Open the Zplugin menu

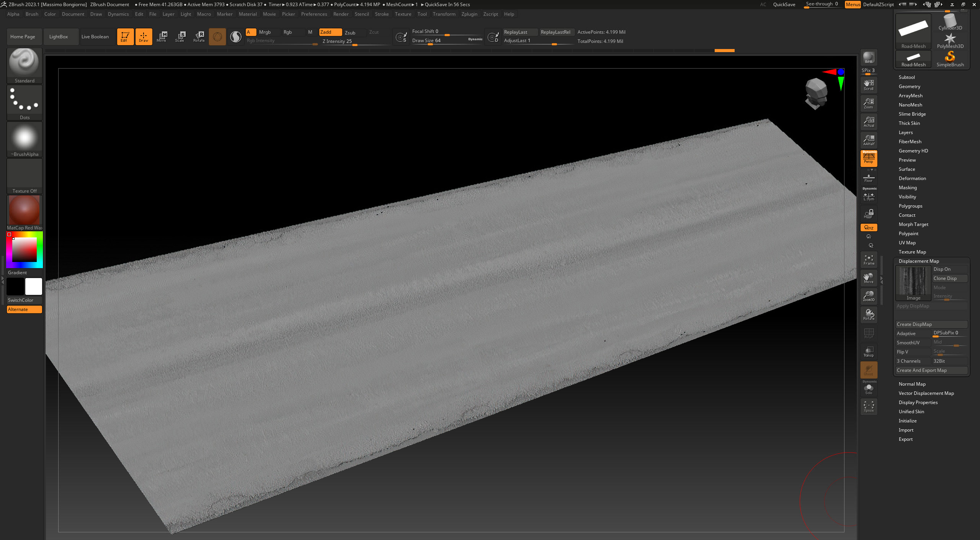(469, 14)
